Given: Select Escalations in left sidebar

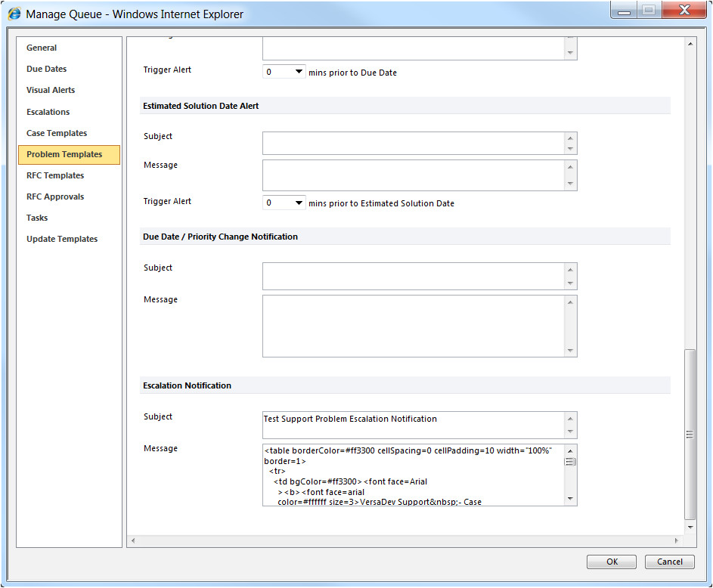Looking at the screenshot, I should point(48,112).
